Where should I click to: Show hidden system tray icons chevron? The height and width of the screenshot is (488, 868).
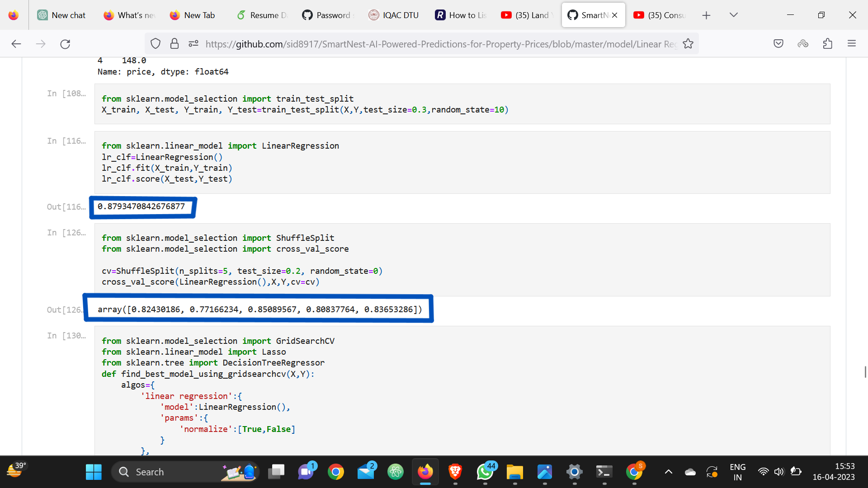pos(668,472)
